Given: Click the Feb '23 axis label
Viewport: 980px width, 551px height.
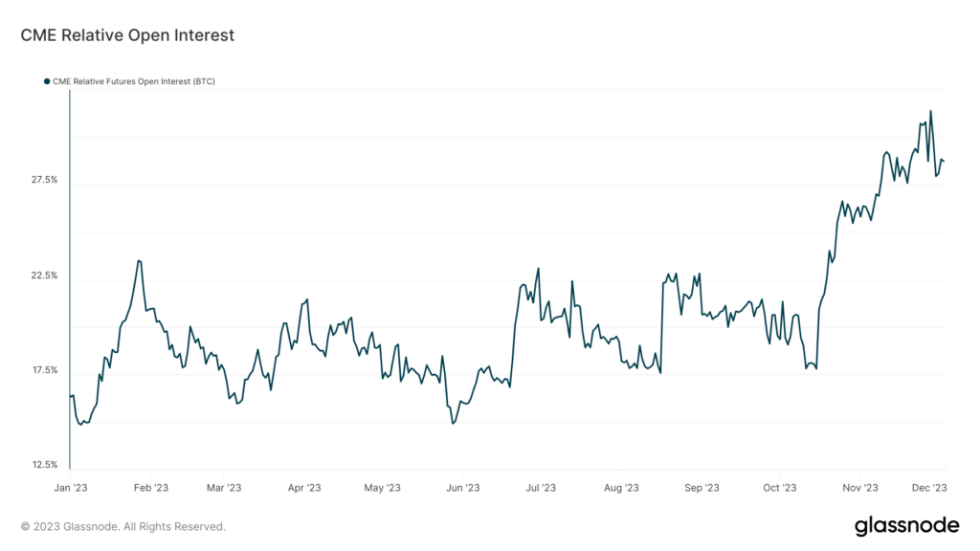Looking at the screenshot, I should [x=149, y=487].
